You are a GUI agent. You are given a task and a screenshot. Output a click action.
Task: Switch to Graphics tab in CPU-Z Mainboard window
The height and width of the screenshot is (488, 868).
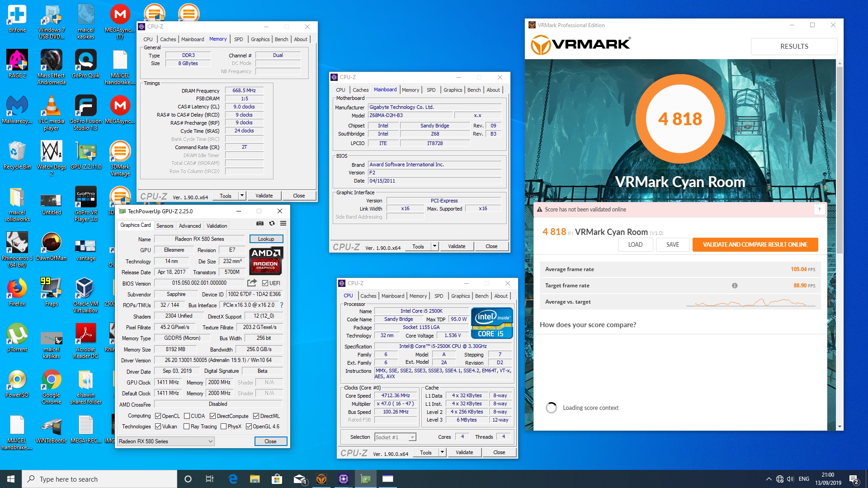453,90
